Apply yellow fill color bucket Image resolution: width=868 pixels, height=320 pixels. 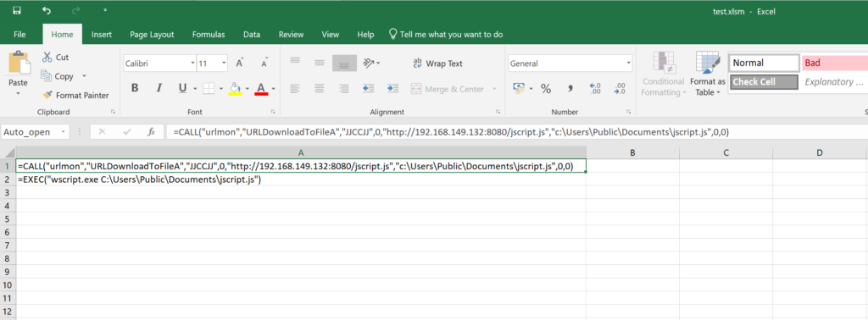[236, 88]
